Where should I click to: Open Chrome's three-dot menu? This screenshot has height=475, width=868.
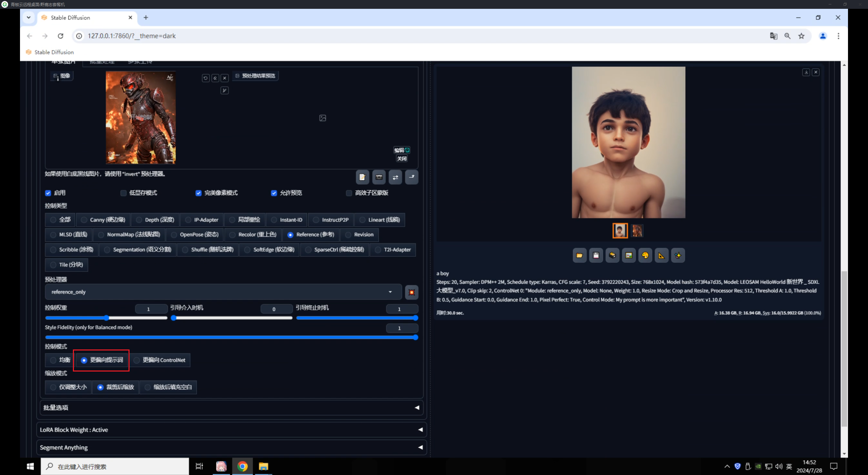pos(838,36)
